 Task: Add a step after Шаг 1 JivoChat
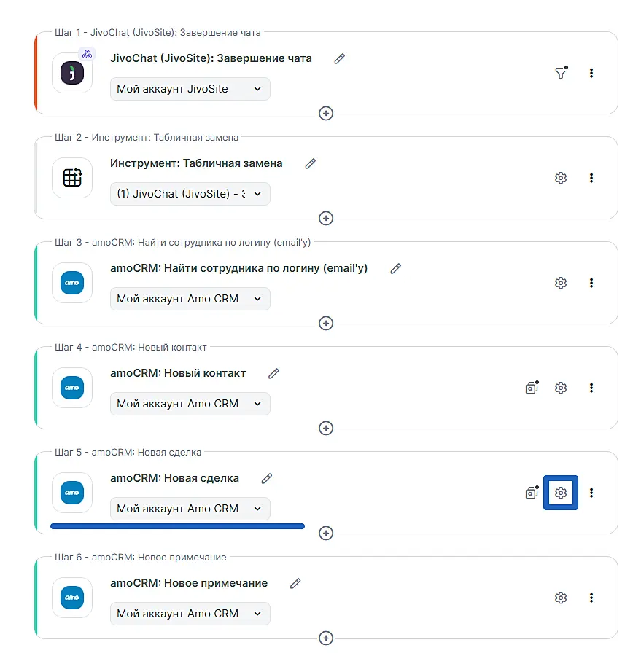tap(326, 114)
